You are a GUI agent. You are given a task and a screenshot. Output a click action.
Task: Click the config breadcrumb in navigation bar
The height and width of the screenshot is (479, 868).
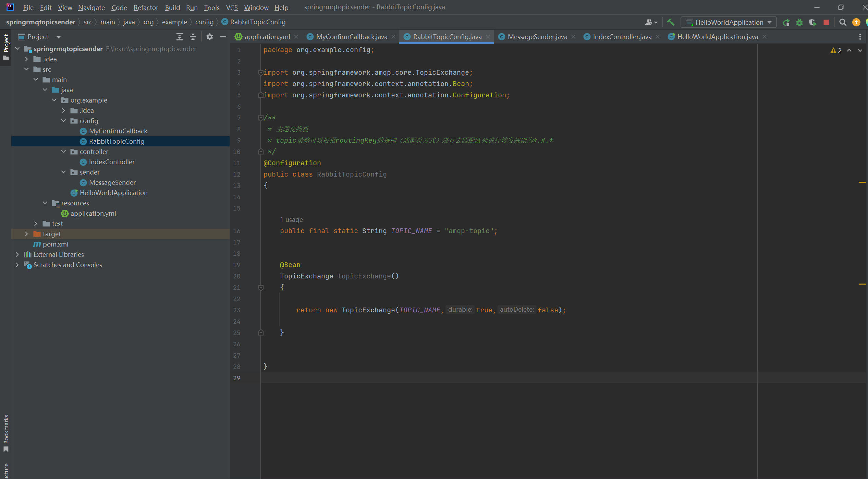(204, 22)
